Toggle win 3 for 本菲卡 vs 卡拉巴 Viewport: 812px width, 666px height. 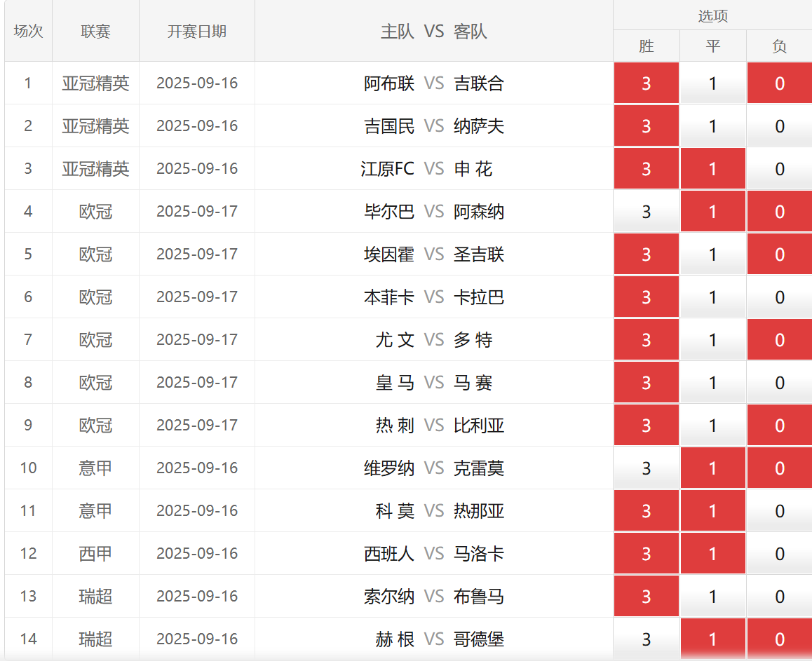[647, 297]
